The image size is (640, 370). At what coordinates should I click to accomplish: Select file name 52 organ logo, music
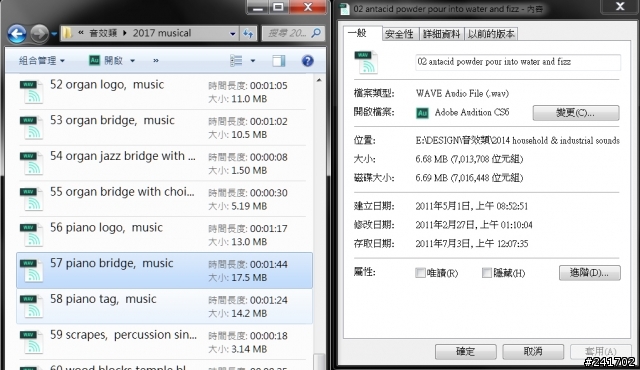pyautogui.click(x=107, y=85)
